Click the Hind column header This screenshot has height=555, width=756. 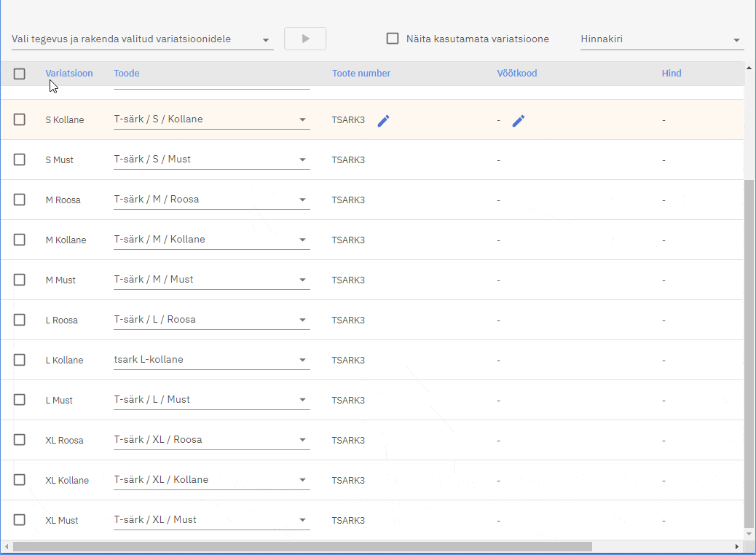[672, 74]
